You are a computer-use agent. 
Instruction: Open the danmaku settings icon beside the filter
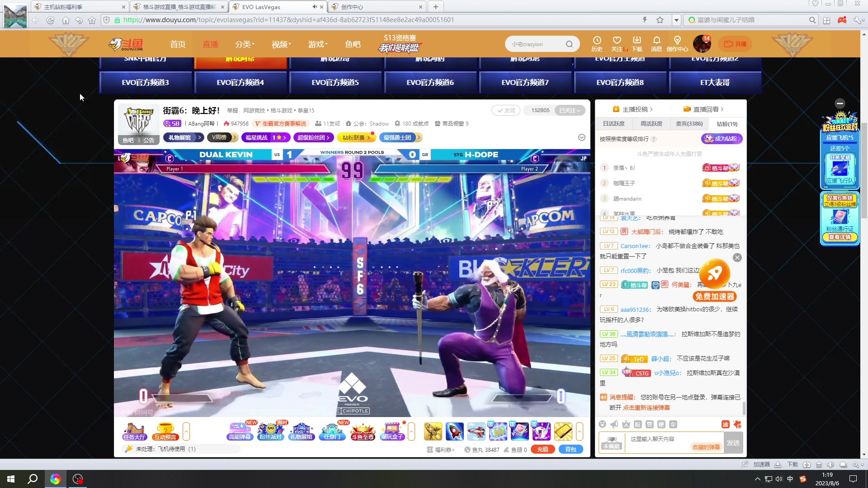[x=737, y=424]
